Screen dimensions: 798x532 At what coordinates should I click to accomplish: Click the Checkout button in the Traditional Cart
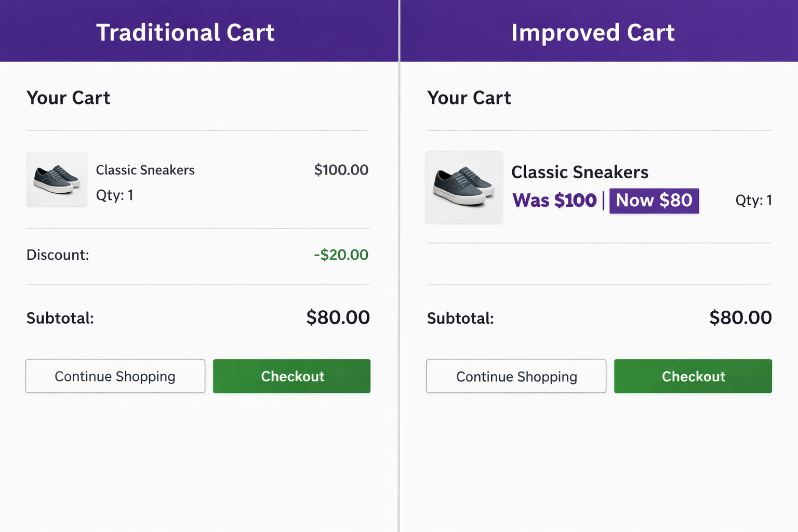click(x=291, y=376)
